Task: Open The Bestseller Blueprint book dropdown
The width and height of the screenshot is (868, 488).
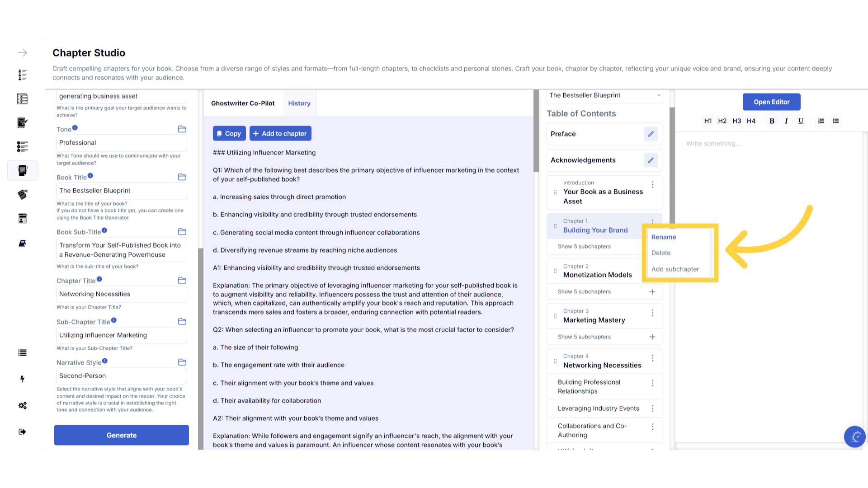Action: pyautogui.click(x=604, y=95)
